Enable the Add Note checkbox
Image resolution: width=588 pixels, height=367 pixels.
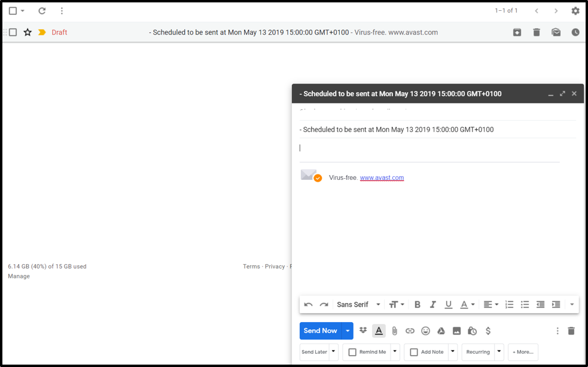414,352
